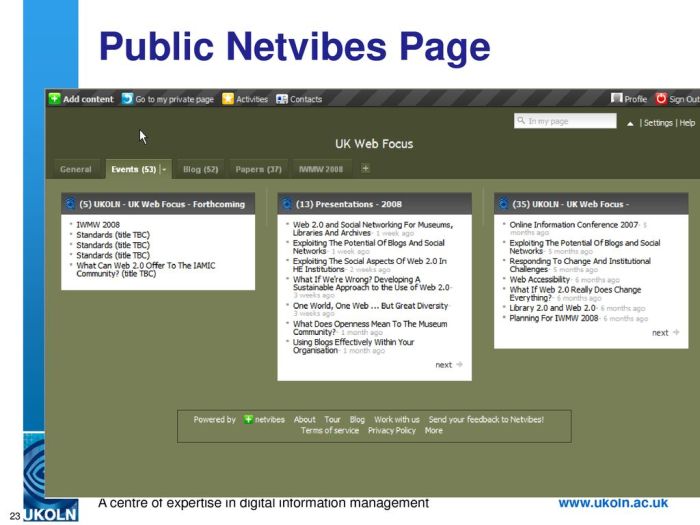Click next arrow in (35) UKOLN widget
This screenshot has height=525, width=700.
tap(676, 332)
